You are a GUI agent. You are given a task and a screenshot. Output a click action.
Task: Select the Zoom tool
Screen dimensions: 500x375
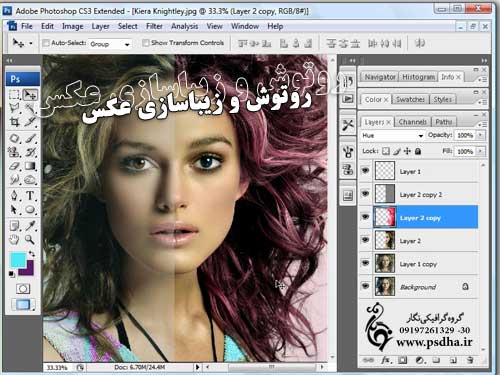coord(30,239)
